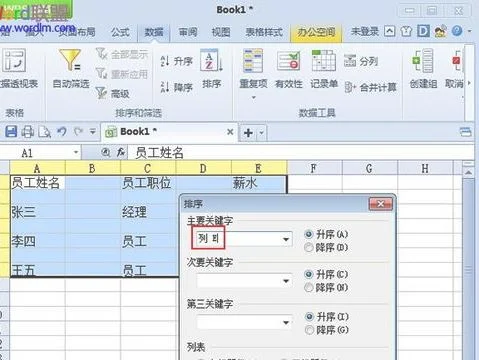The image size is (479, 360).
Task: Open the Review (审阅) ribbon tab
Action: pos(188,32)
